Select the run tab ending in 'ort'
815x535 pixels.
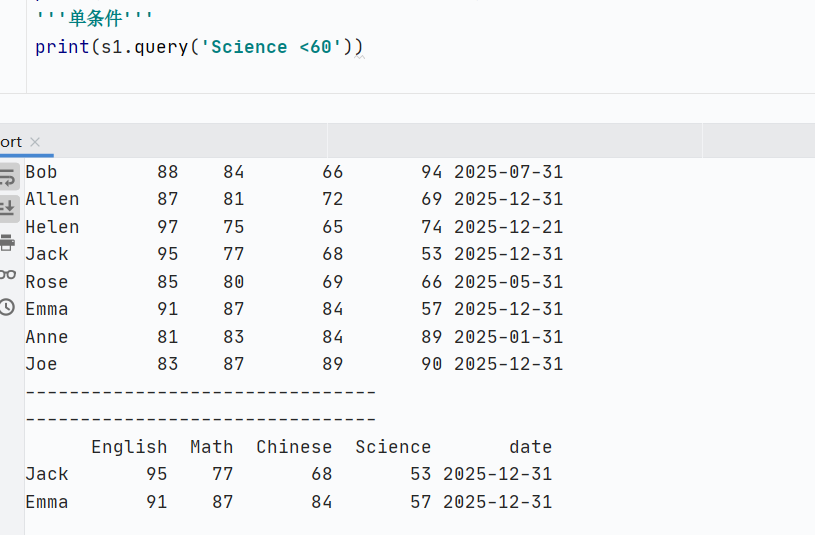coord(11,142)
